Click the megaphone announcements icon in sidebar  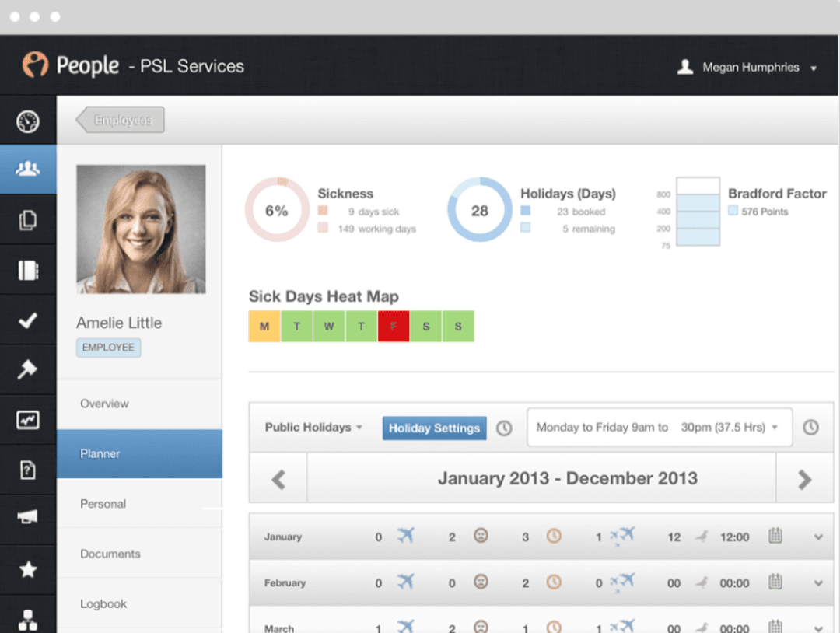pos(28,516)
